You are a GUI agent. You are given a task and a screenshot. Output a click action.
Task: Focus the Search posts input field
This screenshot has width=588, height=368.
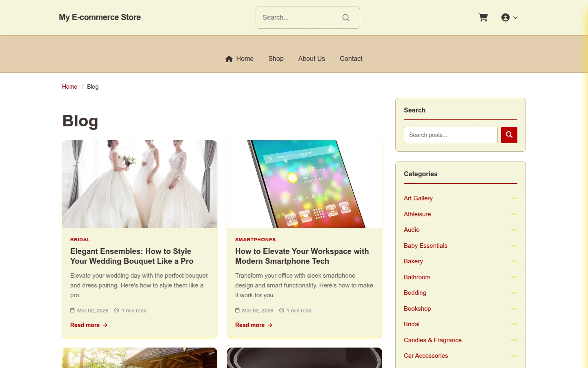pos(451,135)
